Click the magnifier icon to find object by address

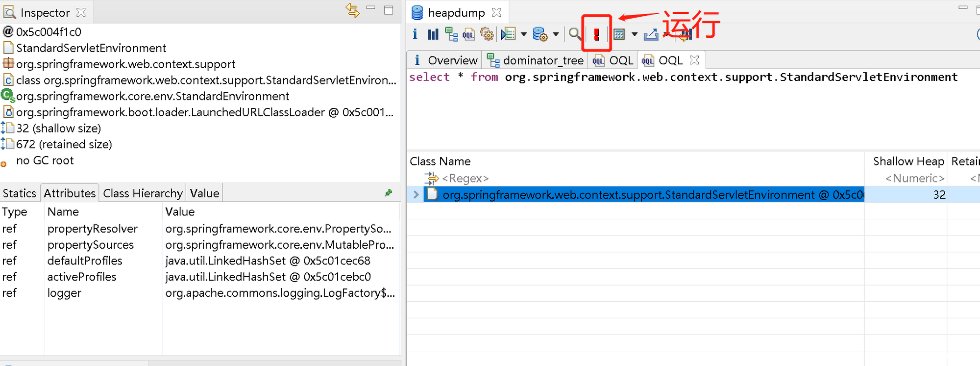click(574, 34)
